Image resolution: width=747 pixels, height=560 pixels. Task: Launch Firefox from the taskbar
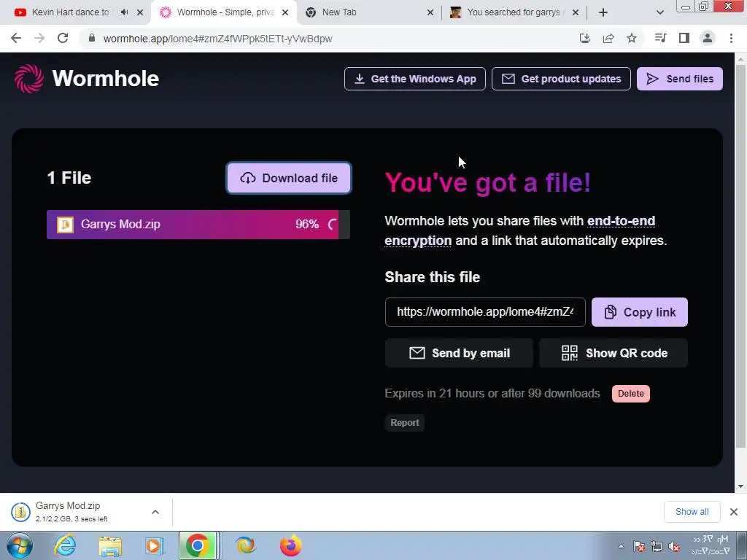[x=290, y=545]
